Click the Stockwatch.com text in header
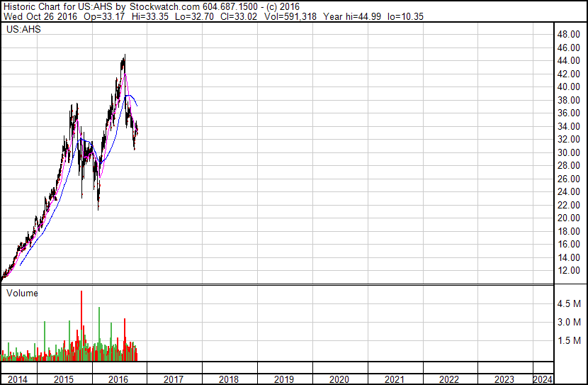Image resolution: width=588 pixels, height=385 pixels. tap(164, 6)
